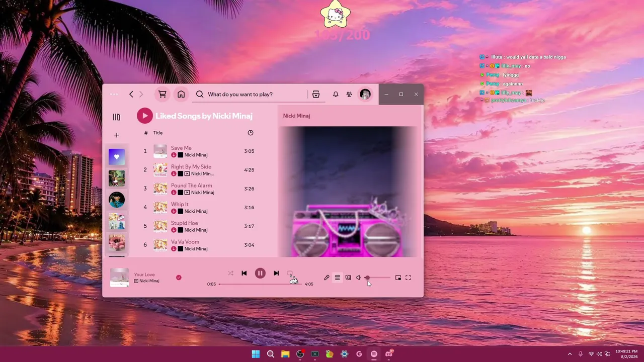
Task: Open Friend Activity icon
Action: tap(349, 94)
